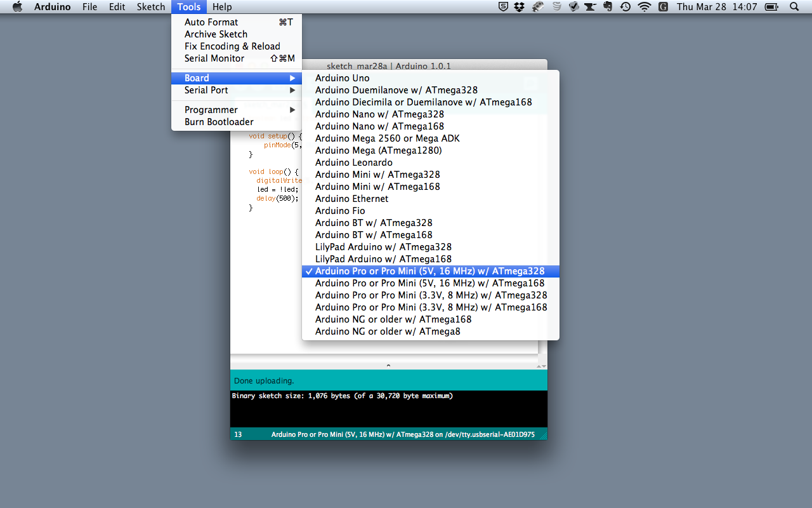Select Fix Encoding & Reload
This screenshot has height=508, width=812.
click(x=237, y=46)
